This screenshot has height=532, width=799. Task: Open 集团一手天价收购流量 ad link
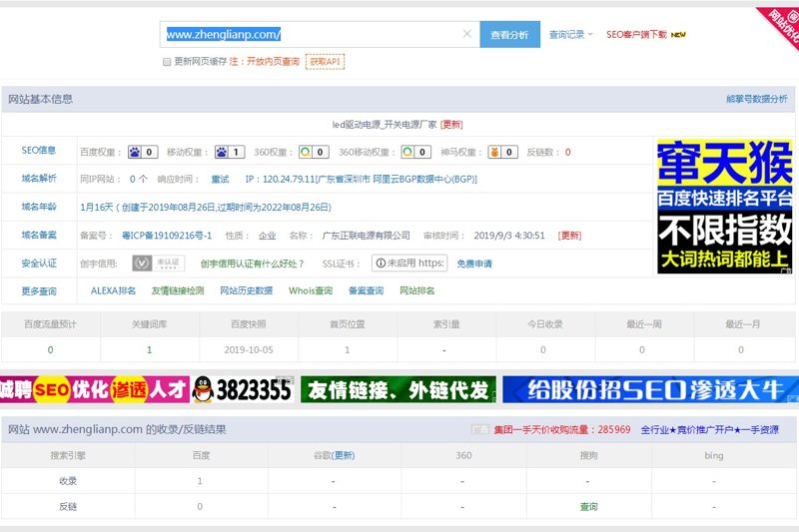click(x=562, y=429)
